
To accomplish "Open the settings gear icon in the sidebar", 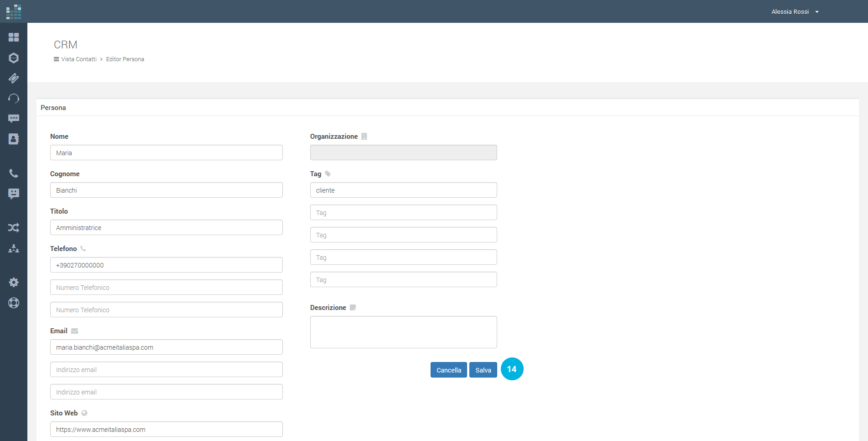I will point(14,282).
